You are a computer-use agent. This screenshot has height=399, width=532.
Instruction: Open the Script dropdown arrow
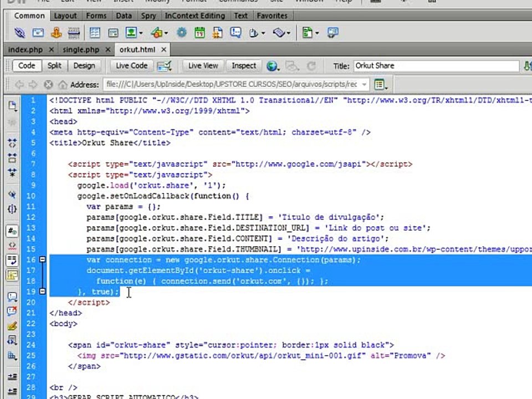(x=288, y=33)
